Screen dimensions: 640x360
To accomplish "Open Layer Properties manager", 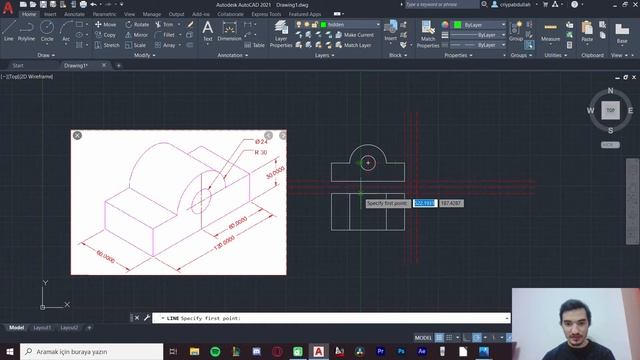I will (281, 34).
